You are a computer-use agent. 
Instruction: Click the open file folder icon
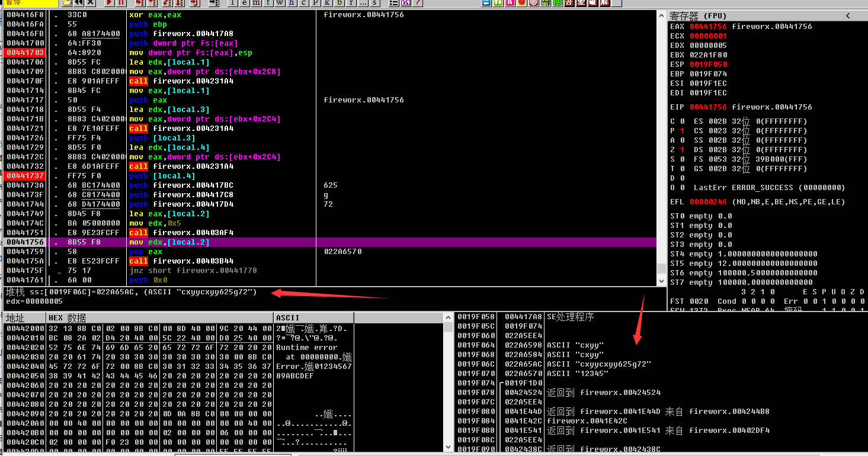(x=68, y=3)
